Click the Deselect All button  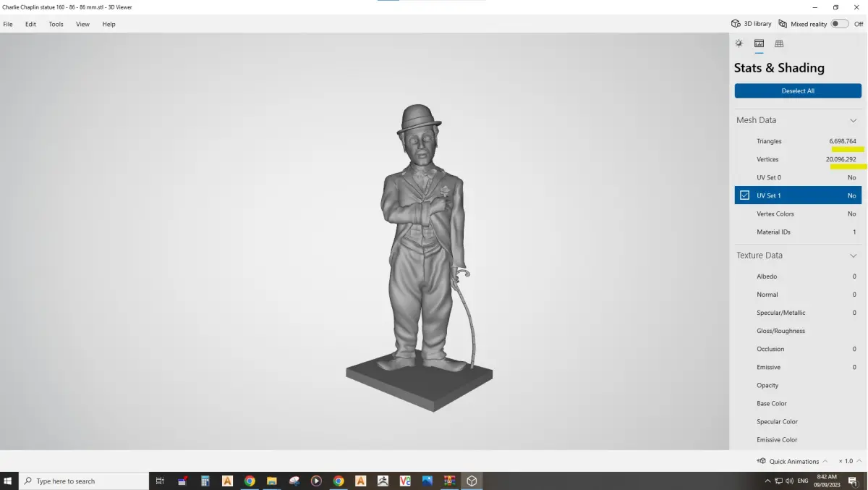coord(798,90)
